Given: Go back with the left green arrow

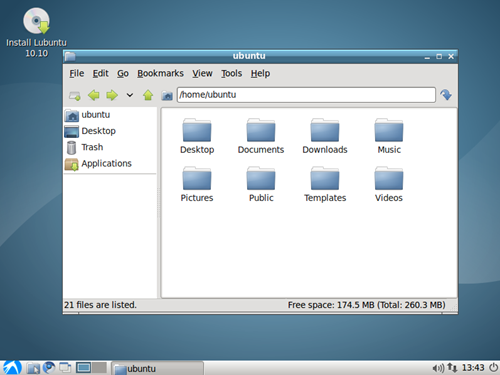Looking at the screenshot, I should 94,95.
